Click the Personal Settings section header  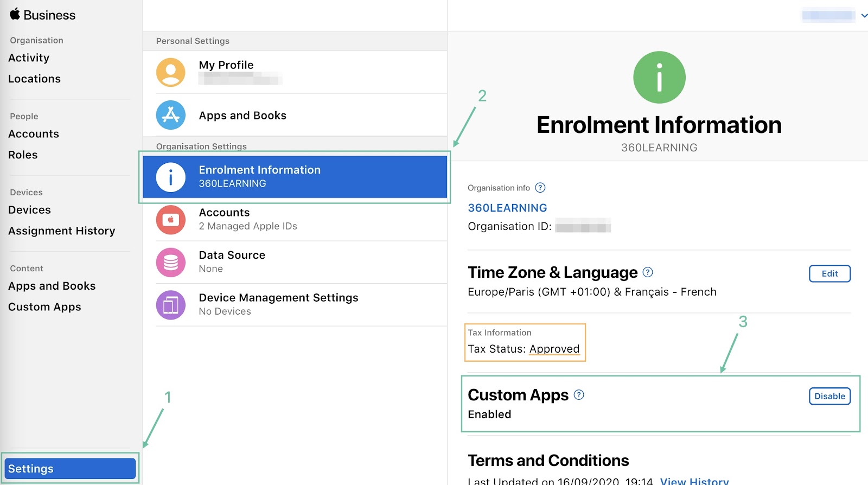point(193,41)
